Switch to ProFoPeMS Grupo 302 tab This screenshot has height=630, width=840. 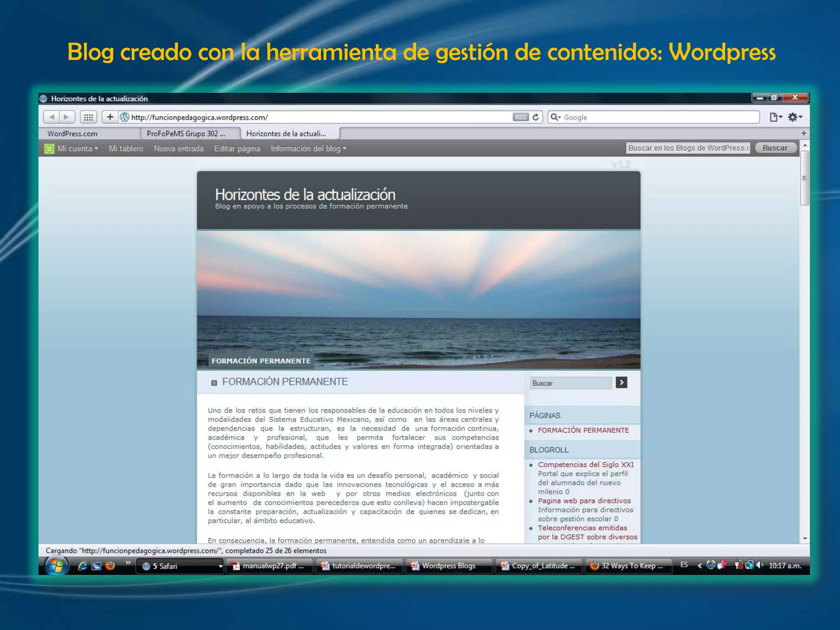click(191, 134)
